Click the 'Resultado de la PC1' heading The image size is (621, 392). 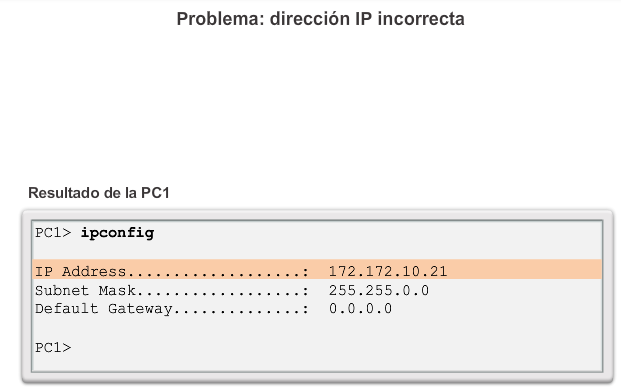[99, 193]
